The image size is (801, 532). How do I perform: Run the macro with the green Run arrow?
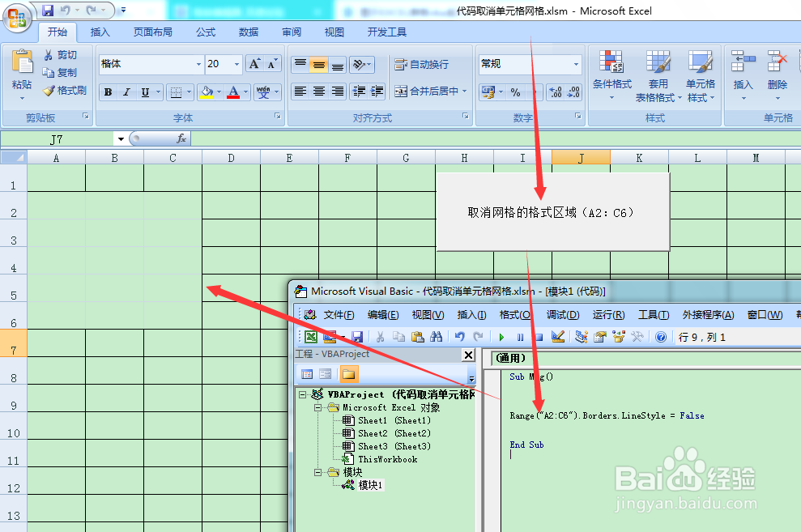pyautogui.click(x=502, y=337)
